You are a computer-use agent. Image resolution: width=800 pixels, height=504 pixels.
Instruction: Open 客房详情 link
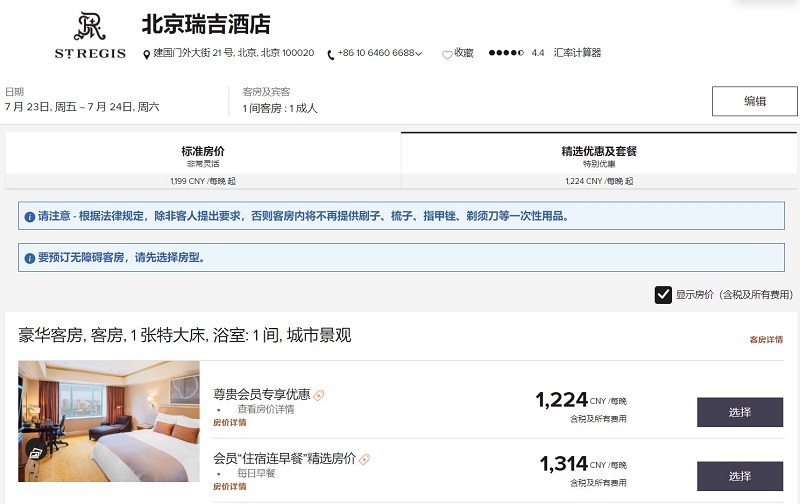point(766,340)
